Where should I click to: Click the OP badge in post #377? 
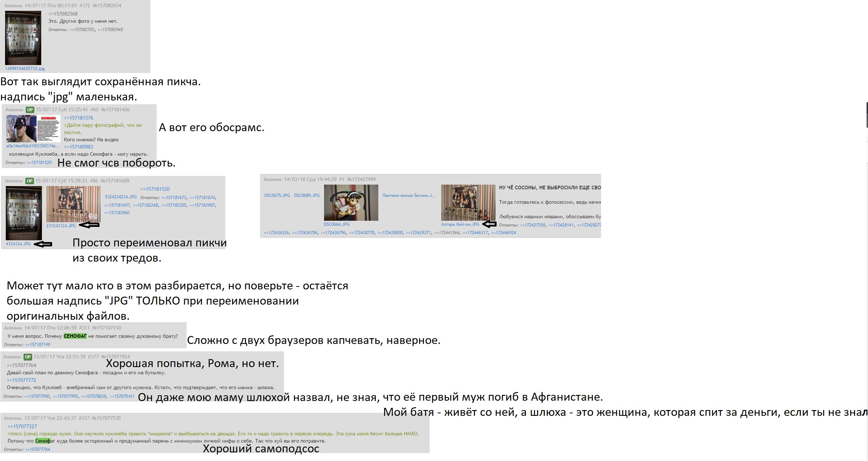28,357
